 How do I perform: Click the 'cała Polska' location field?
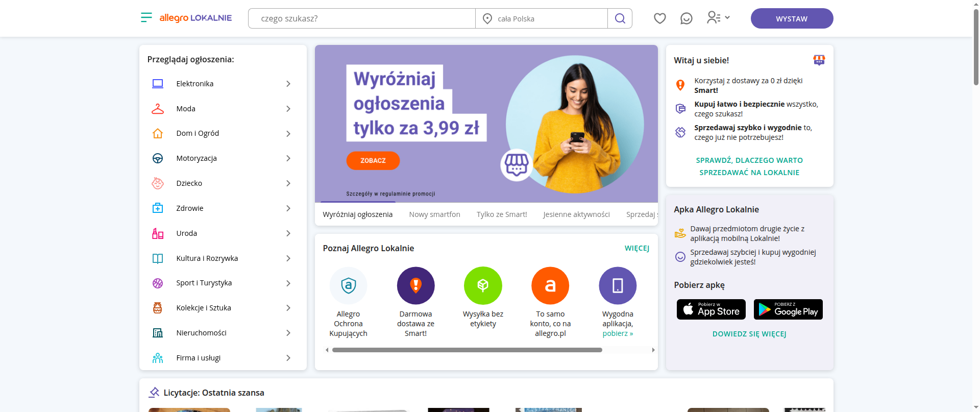tap(542, 18)
